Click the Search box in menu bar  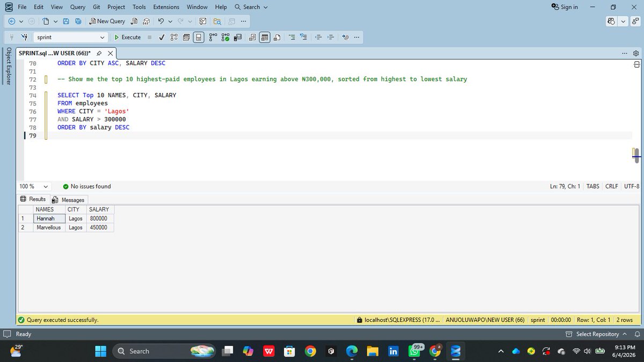pyautogui.click(x=251, y=7)
